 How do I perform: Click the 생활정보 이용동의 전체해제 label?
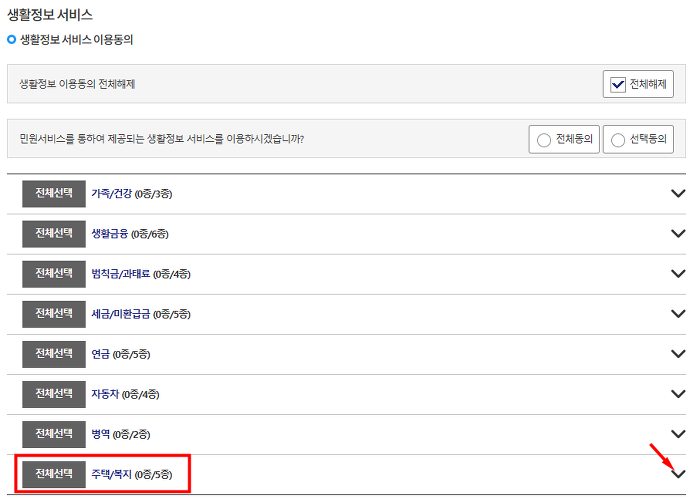(77, 84)
